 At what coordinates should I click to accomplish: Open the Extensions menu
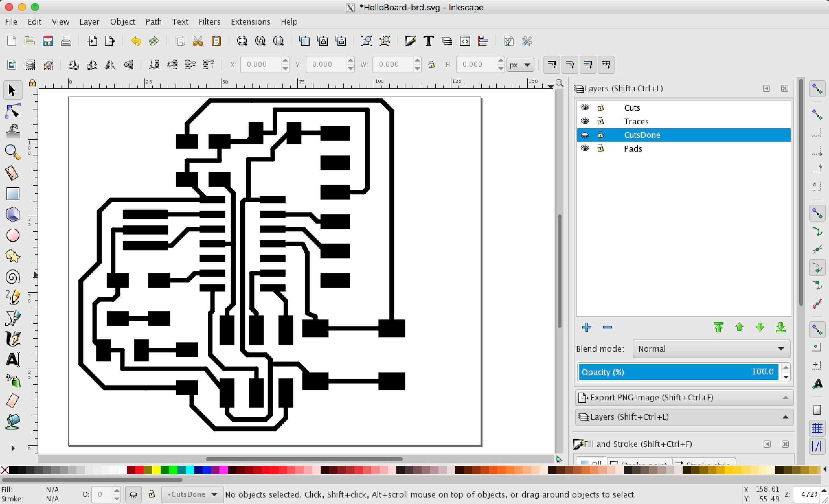click(250, 22)
